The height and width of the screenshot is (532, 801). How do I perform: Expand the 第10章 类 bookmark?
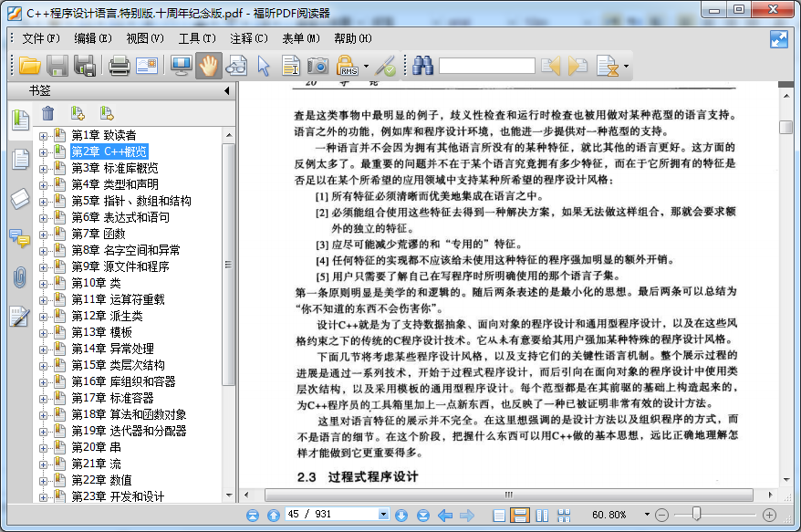click(x=44, y=284)
